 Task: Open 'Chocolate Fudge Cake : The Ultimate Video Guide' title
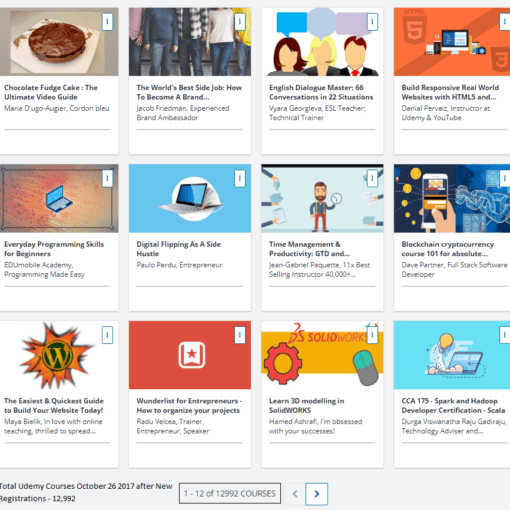tap(51, 92)
